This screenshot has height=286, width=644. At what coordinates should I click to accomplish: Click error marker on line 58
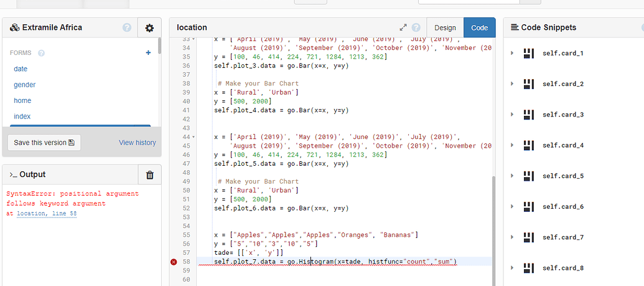coord(174,262)
